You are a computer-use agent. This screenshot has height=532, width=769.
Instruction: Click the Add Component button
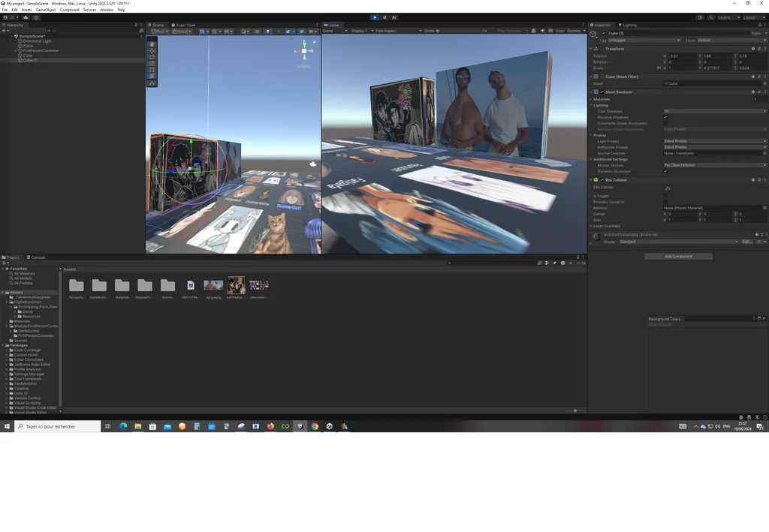[x=678, y=256]
